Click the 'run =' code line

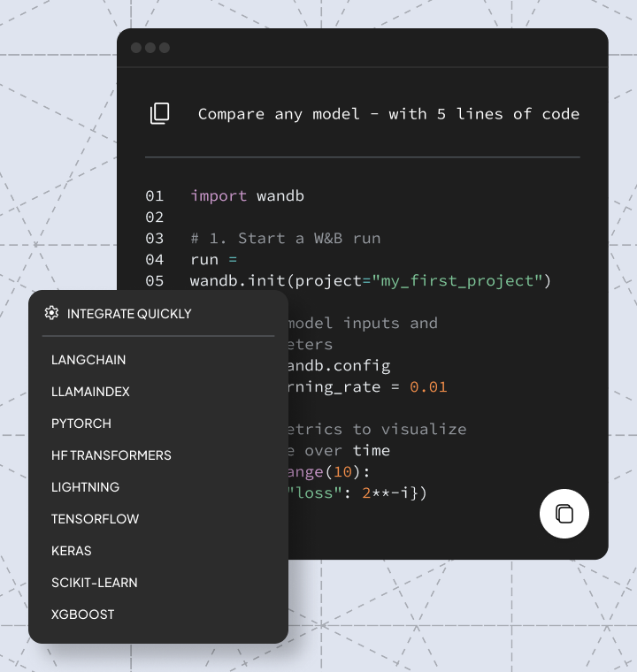click(x=213, y=260)
